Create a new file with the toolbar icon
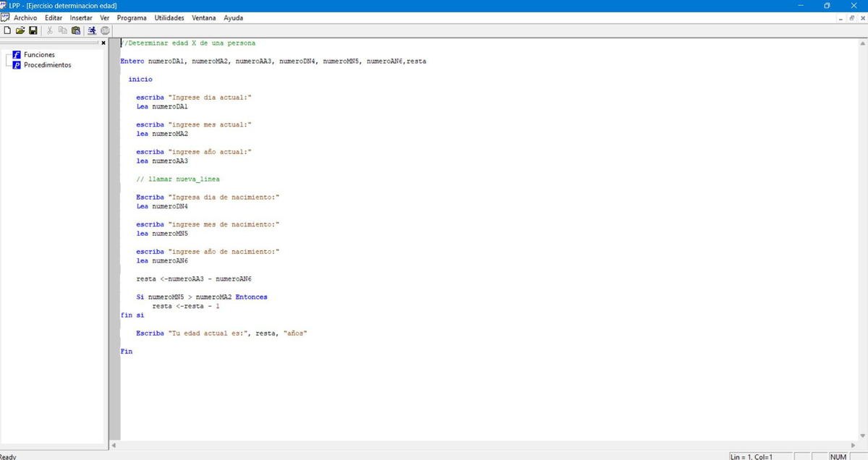This screenshot has height=460, width=868. 7,30
